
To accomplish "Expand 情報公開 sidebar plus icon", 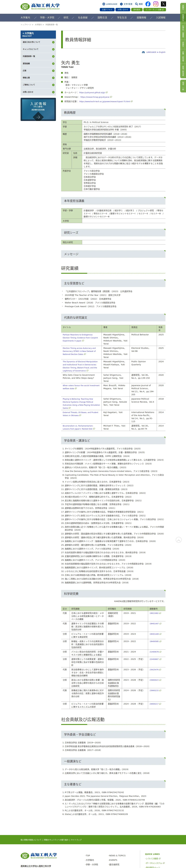I will tap(53, 78).
